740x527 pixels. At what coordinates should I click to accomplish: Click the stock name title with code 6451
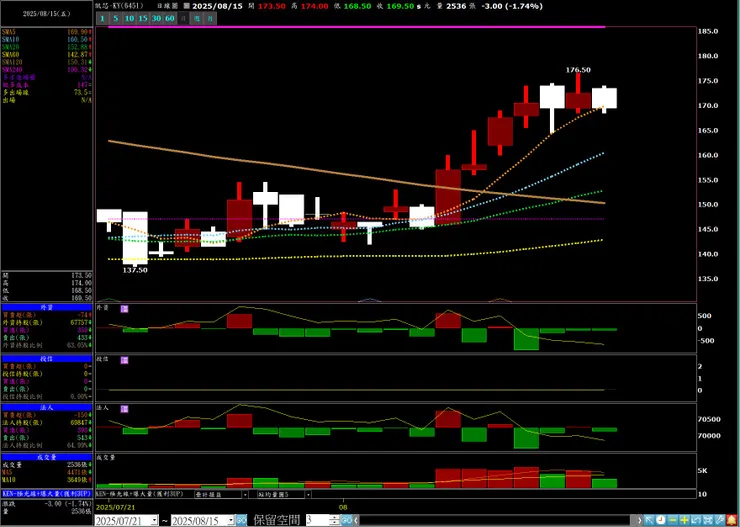pyautogui.click(x=118, y=7)
